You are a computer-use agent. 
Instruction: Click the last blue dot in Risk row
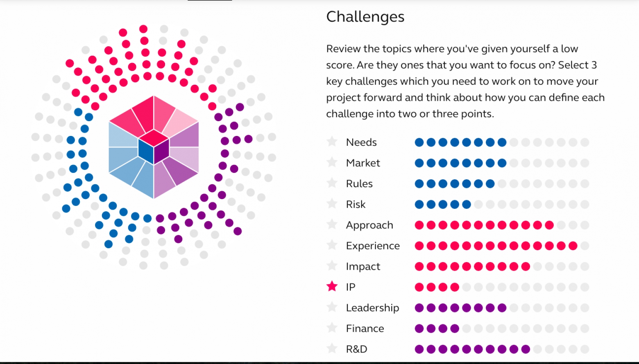click(467, 204)
